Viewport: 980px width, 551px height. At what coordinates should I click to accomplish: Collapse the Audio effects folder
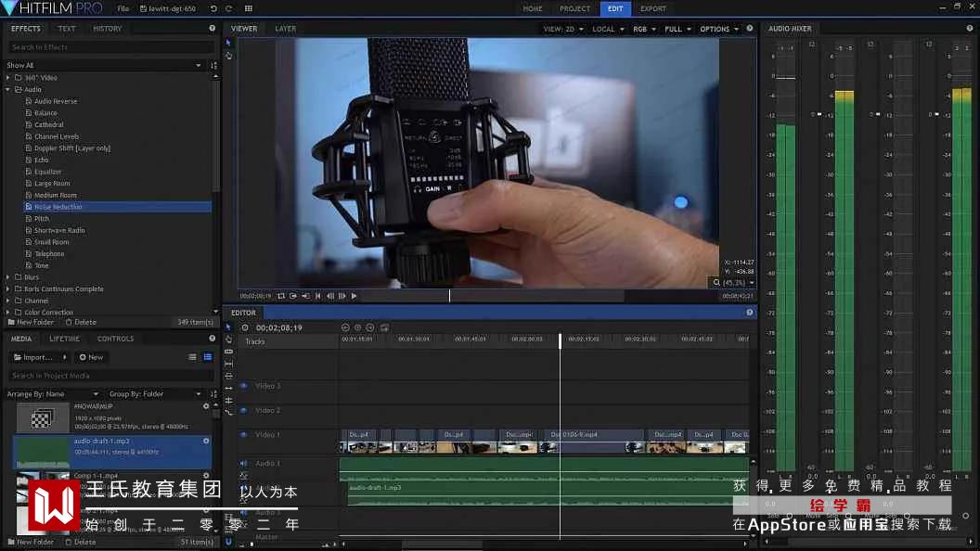(x=8, y=89)
